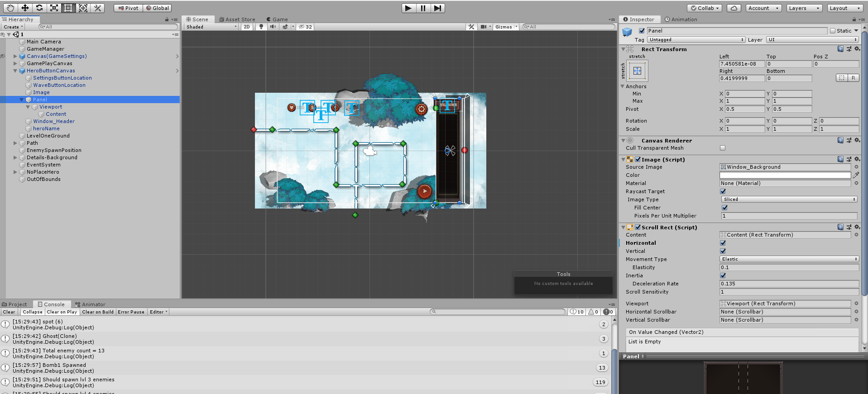Open the Layers dropdown
This screenshot has width=868, height=394.
click(804, 8)
